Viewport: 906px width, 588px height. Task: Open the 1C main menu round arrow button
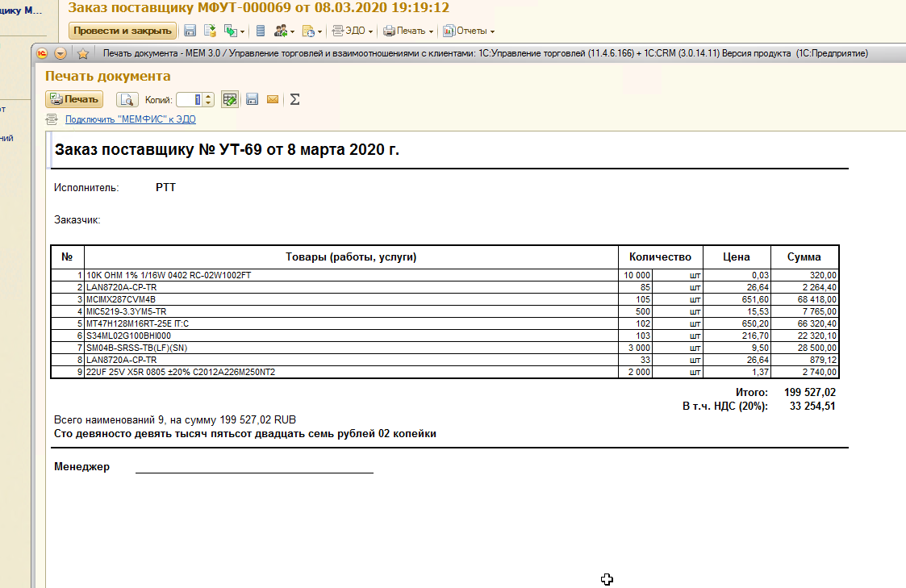coord(61,54)
